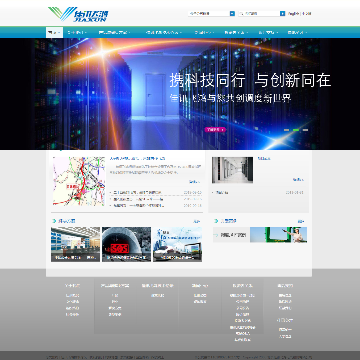The height and width of the screenshot is (360, 360).
Task: Open the high-speed train product image
Action: click(177, 244)
